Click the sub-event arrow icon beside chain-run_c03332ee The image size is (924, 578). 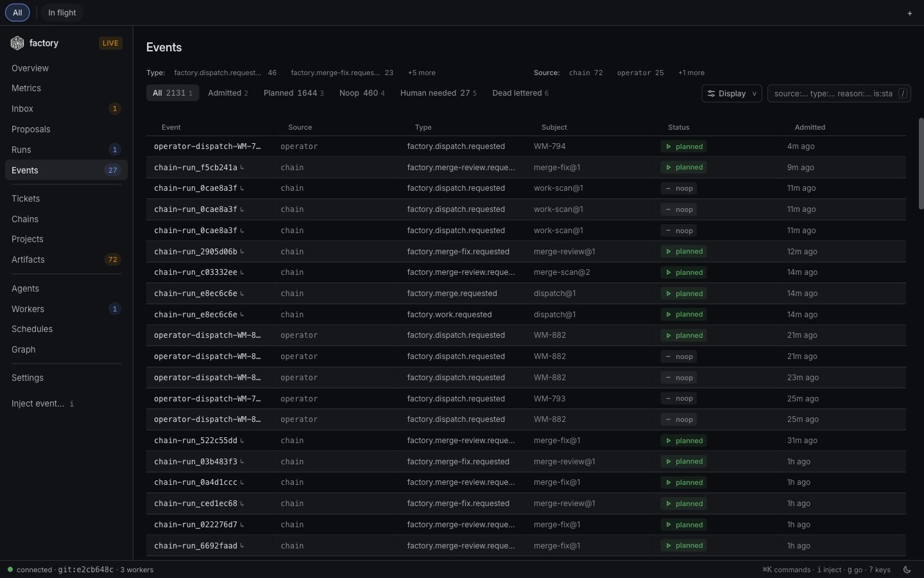pyautogui.click(x=242, y=272)
